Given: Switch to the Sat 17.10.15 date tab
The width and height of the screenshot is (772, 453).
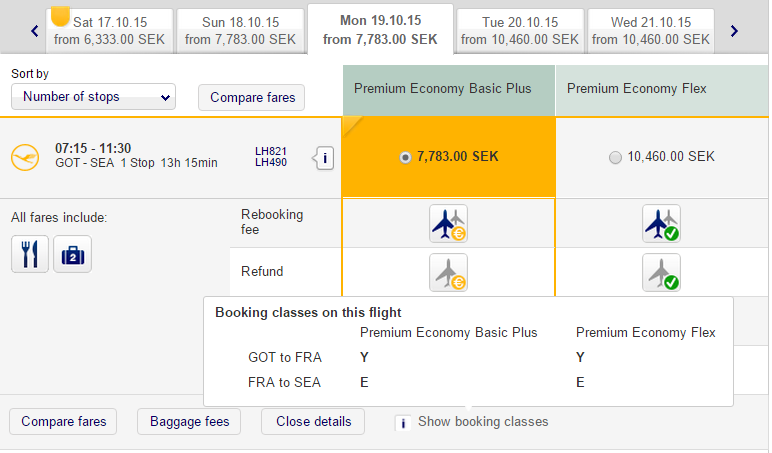Looking at the screenshot, I should [110, 30].
